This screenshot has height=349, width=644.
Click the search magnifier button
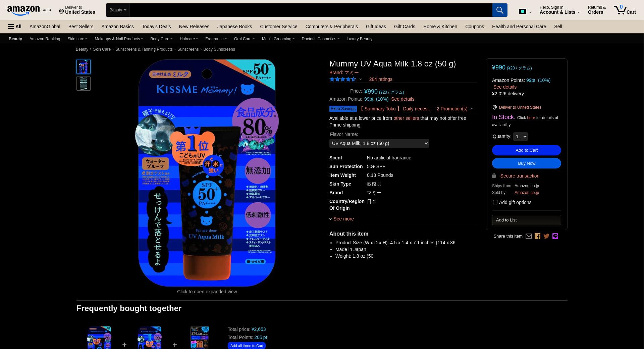[x=500, y=10]
